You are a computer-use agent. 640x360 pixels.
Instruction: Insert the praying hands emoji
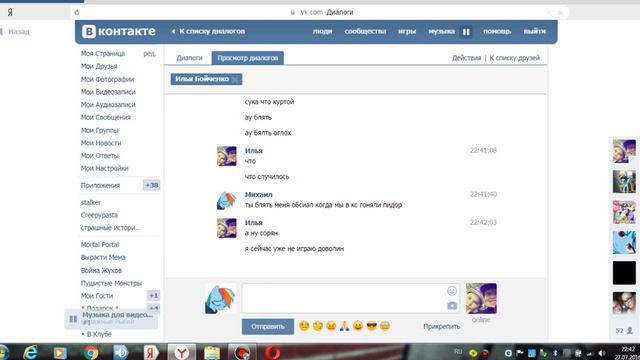pyautogui.click(x=344, y=326)
